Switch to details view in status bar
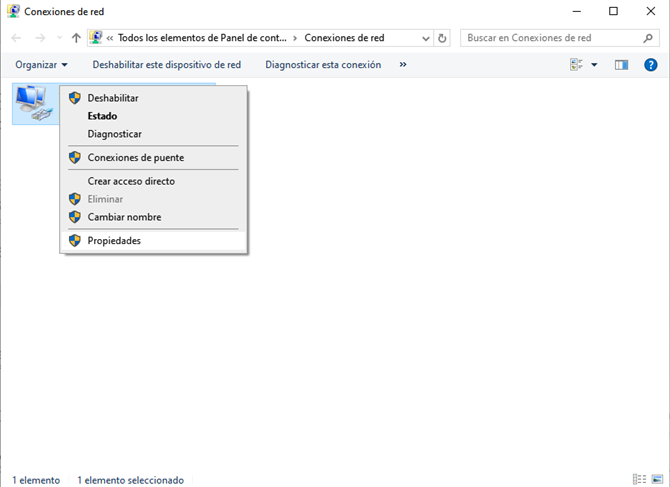The height and width of the screenshot is (487, 670). [639, 480]
